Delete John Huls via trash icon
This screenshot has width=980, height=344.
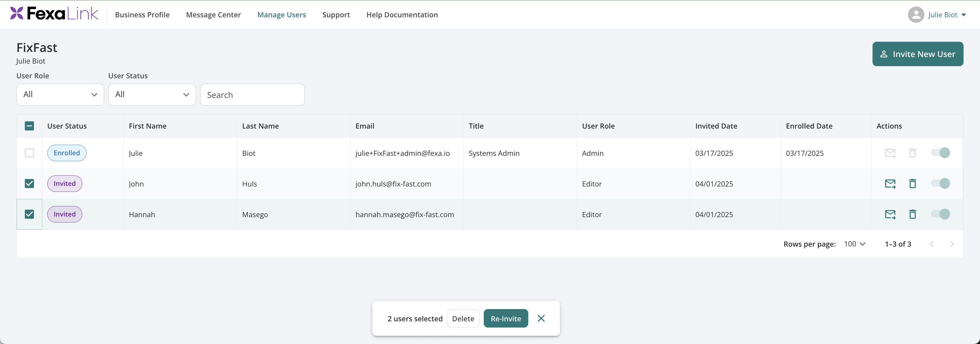[x=912, y=184]
